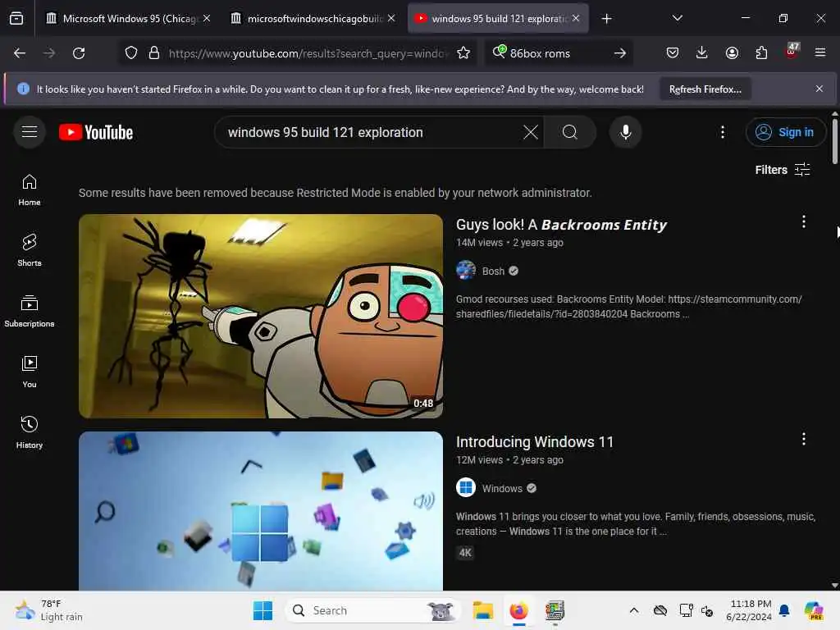Open Firefox account menu
Screen dimensions: 840x630
(x=732, y=52)
